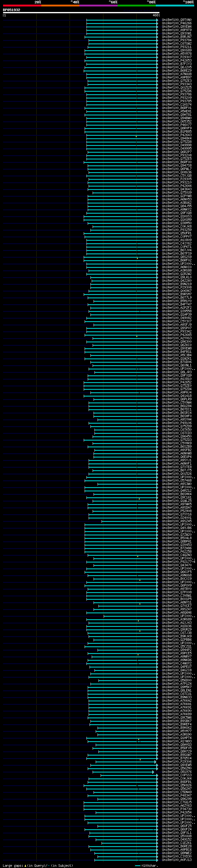Click the UniRef100_Q948K4 label
This screenshot has width=197, height=868.
(x=176, y=139)
